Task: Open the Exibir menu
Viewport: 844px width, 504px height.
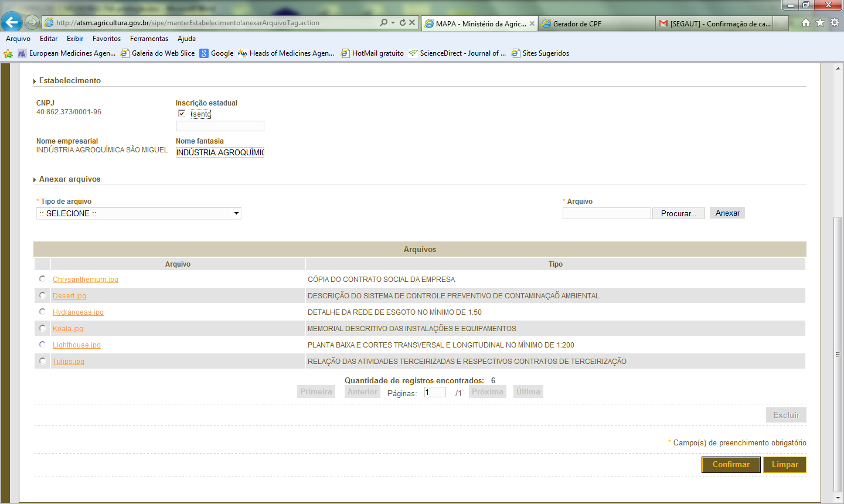Action: pyautogui.click(x=75, y=39)
